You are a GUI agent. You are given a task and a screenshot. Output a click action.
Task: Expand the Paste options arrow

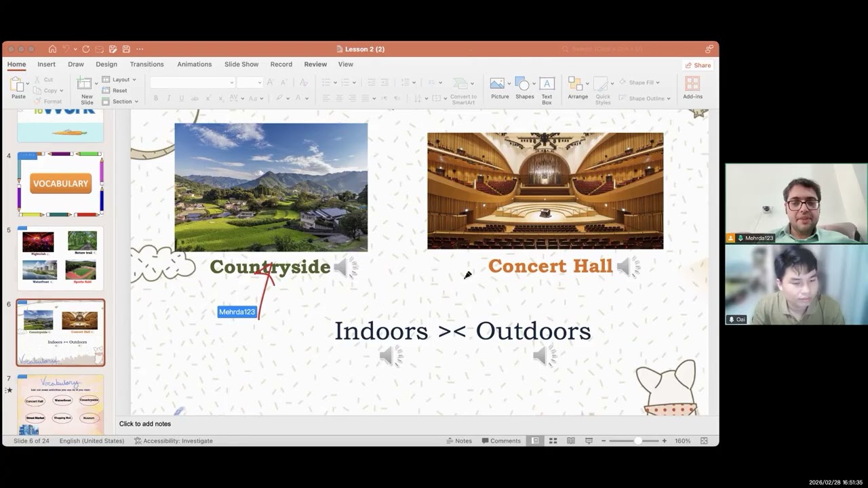point(27,83)
